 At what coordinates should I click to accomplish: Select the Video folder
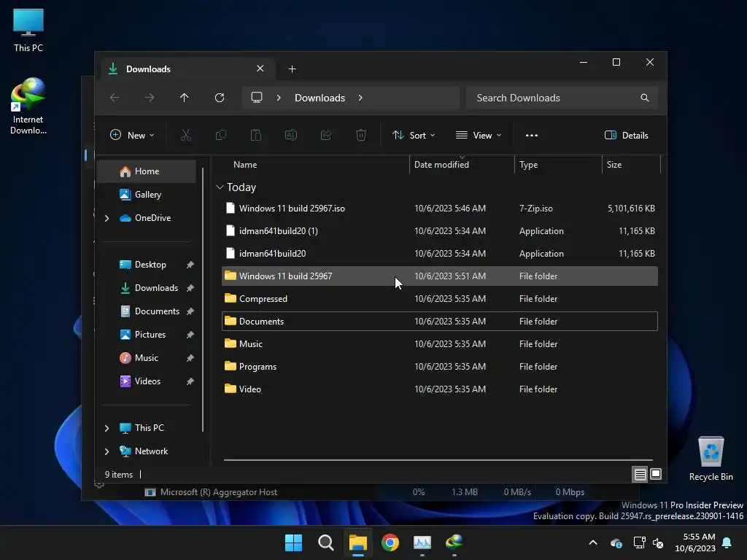(x=440, y=389)
